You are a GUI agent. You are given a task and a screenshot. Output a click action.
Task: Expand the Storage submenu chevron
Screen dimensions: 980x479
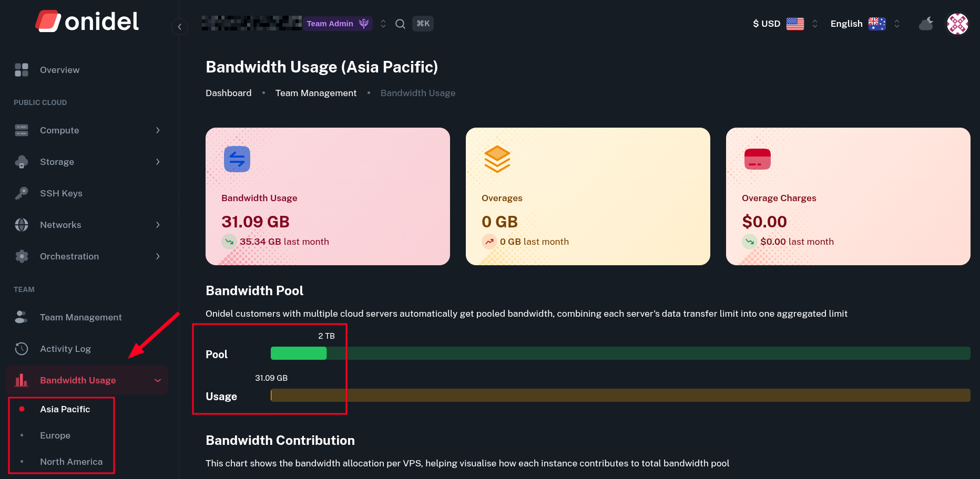pyautogui.click(x=158, y=162)
